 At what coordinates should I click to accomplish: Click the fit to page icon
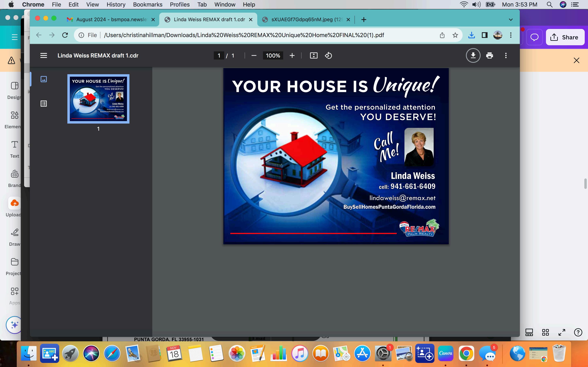coord(314,56)
